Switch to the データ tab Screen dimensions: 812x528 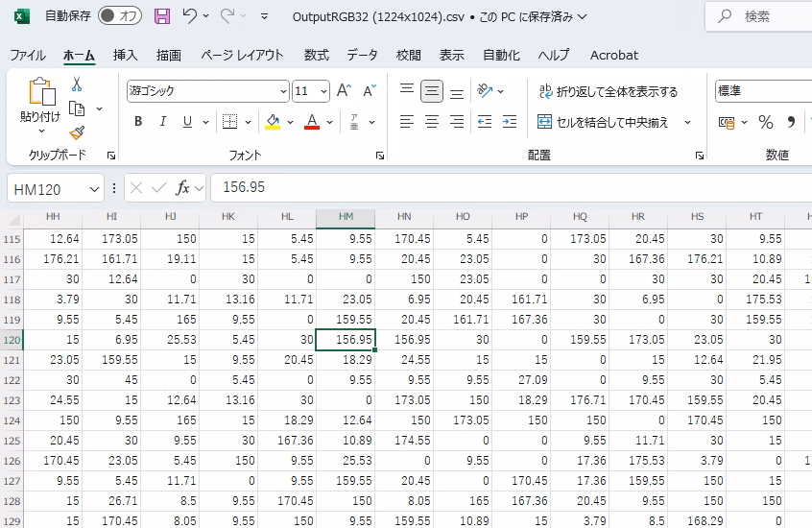coord(362,55)
